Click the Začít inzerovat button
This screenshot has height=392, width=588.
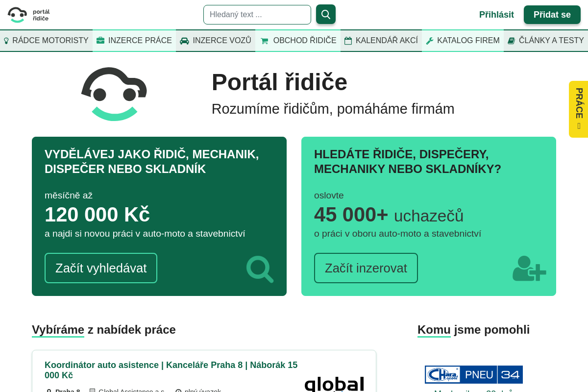366,268
